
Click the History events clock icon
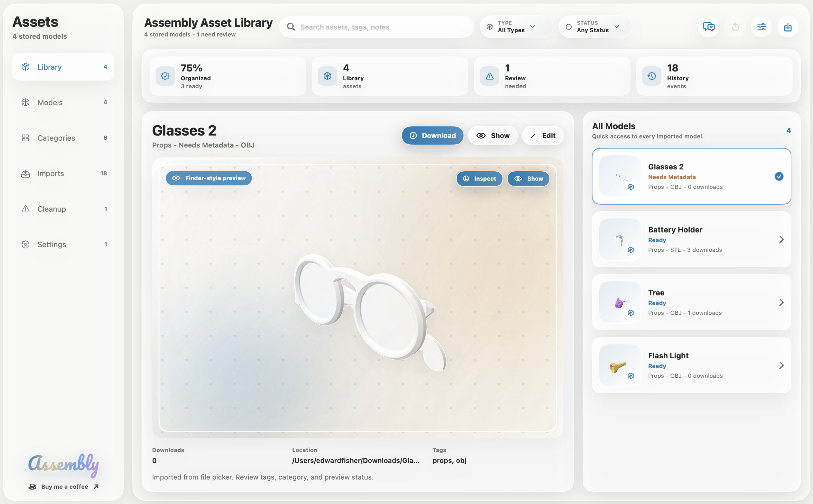click(x=651, y=76)
